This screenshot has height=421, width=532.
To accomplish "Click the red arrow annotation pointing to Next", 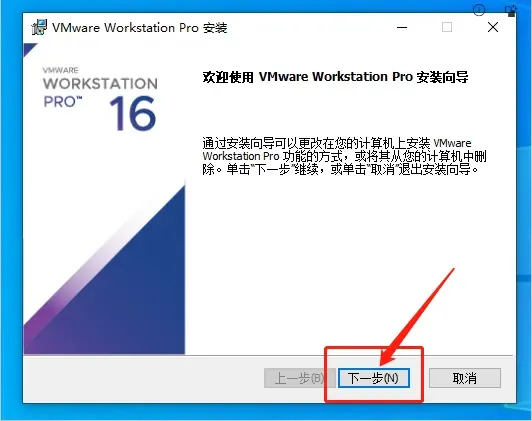I will [x=418, y=317].
